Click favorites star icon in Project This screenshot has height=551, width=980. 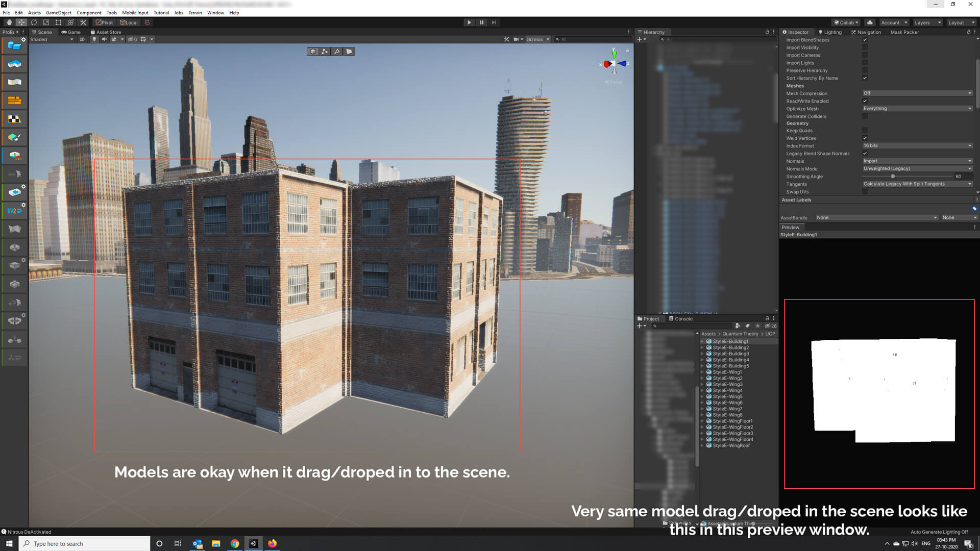[x=758, y=325]
